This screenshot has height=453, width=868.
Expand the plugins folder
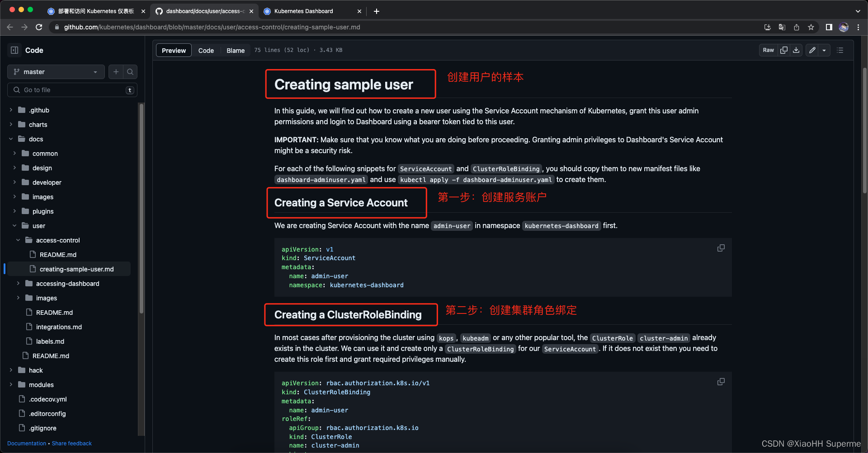(x=14, y=211)
